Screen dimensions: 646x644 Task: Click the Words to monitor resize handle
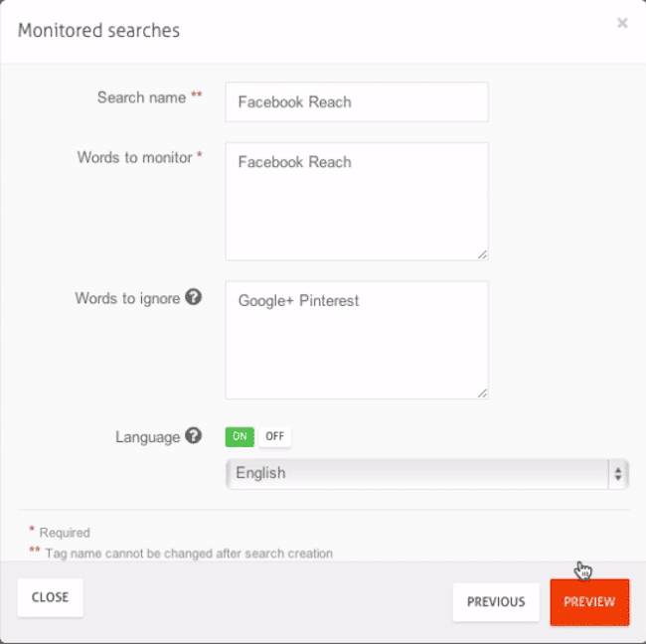(x=482, y=255)
